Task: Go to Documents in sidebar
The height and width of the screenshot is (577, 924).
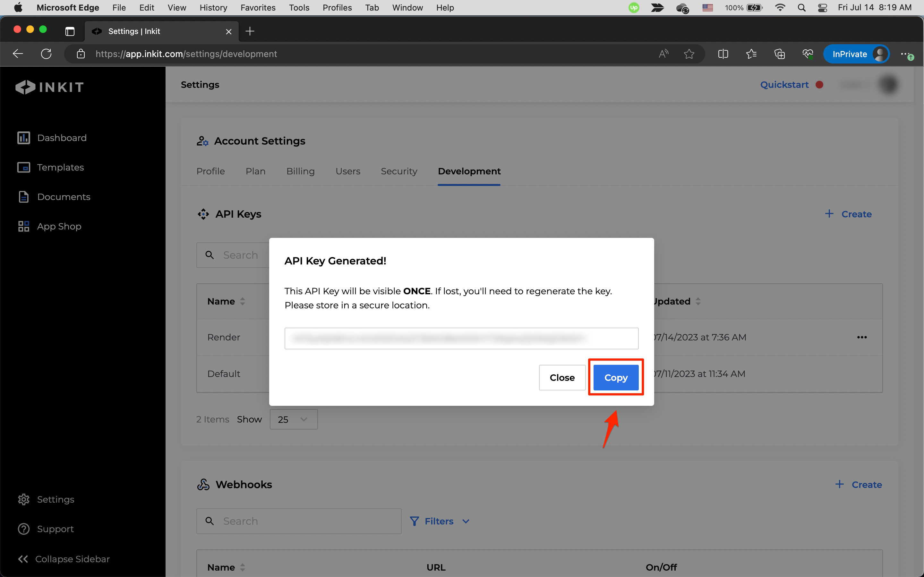Action: pos(64,197)
